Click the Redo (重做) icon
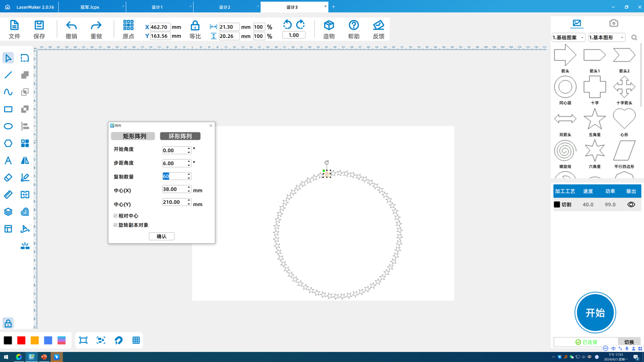This screenshot has height=362, width=644. coord(96,26)
